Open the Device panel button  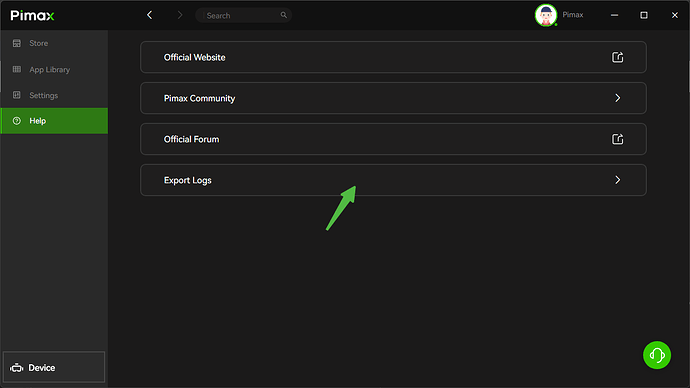[54, 367]
